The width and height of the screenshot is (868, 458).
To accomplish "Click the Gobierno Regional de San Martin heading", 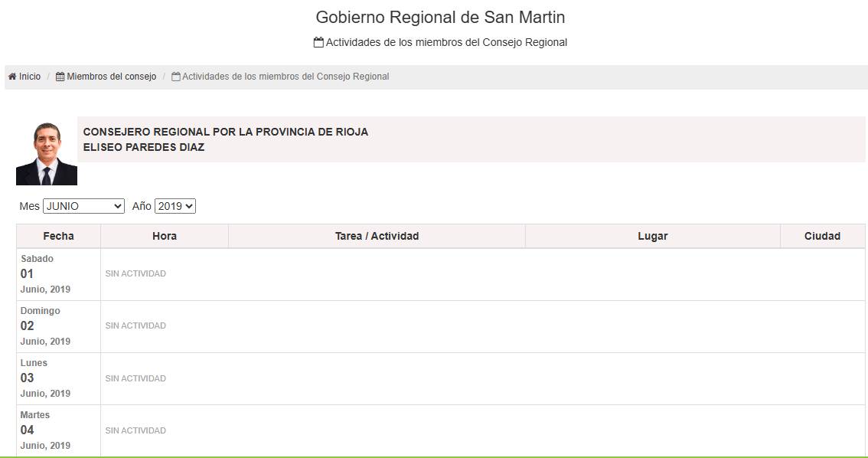I will 440,17.
